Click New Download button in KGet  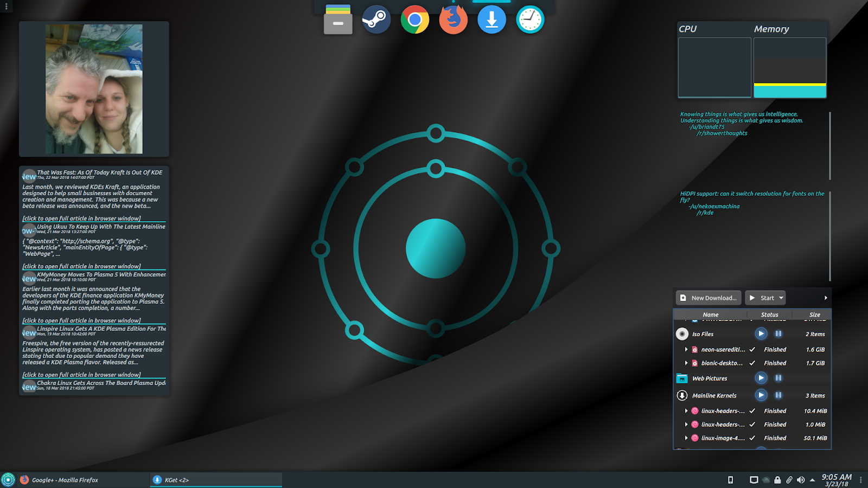(x=709, y=298)
